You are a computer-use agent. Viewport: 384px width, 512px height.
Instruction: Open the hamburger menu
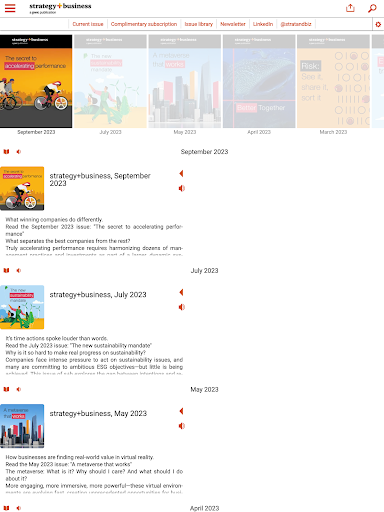coord(10,8)
